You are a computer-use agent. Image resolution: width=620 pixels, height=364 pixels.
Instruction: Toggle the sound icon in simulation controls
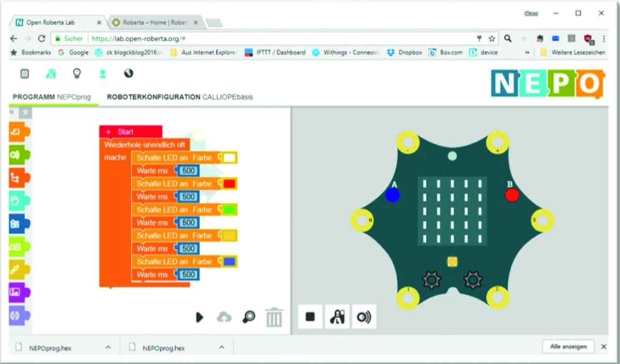click(364, 317)
